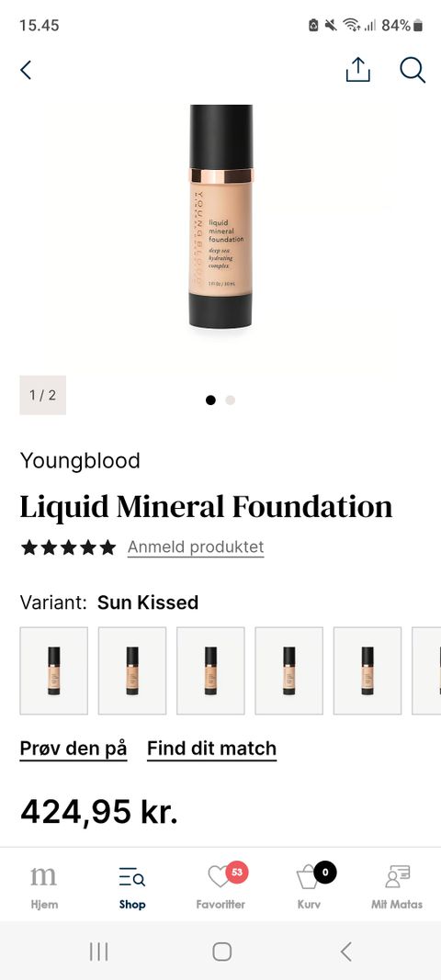Open the share icon in the header
The width and height of the screenshot is (441, 980).
tap(357, 70)
